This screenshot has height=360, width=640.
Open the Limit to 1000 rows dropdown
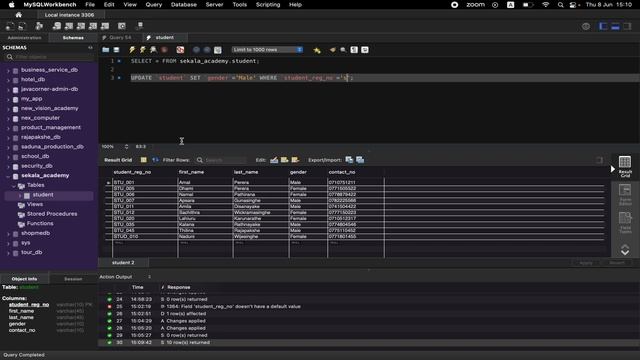267,50
